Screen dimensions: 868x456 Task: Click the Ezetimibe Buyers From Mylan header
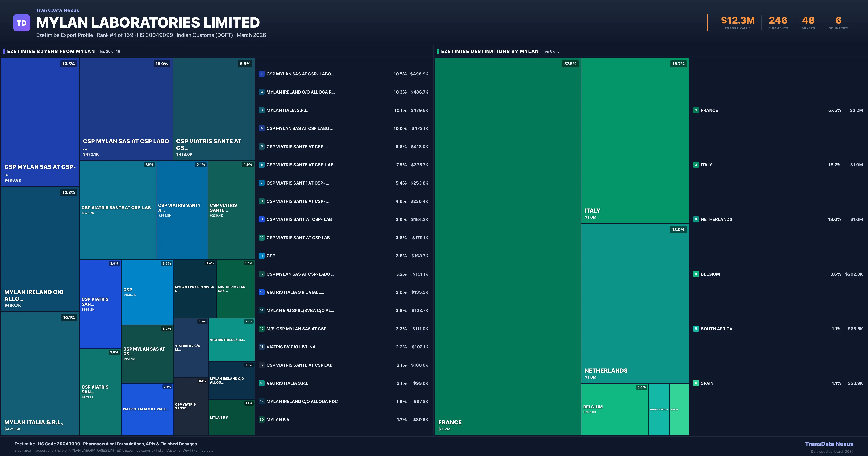[51, 51]
